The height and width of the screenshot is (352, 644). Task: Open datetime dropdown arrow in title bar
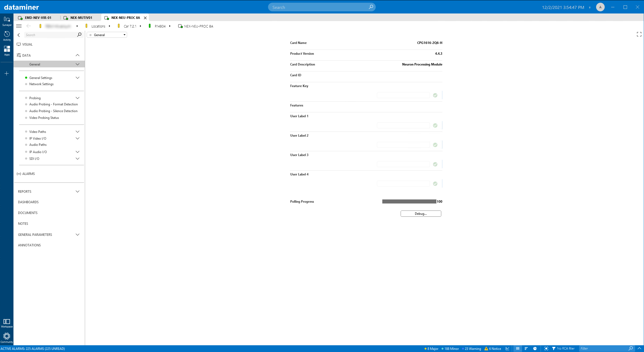(x=590, y=8)
